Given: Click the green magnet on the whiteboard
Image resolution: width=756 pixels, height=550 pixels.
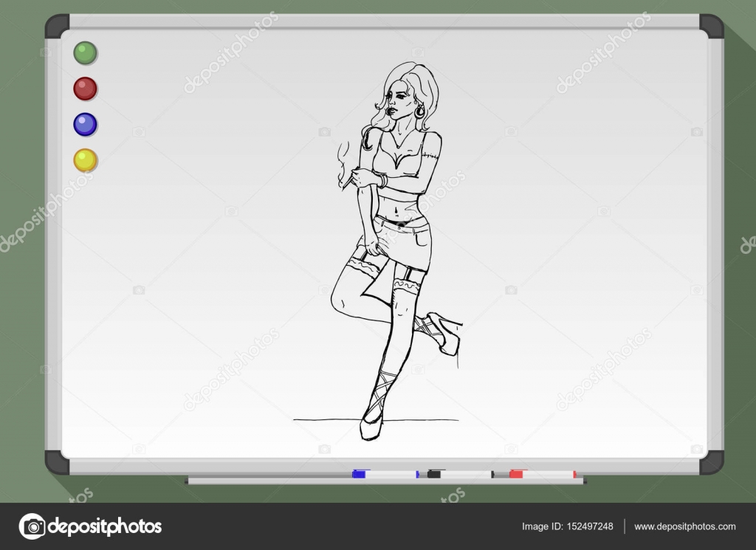Looking at the screenshot, I should pyautogui.click(x=86, y=52).
